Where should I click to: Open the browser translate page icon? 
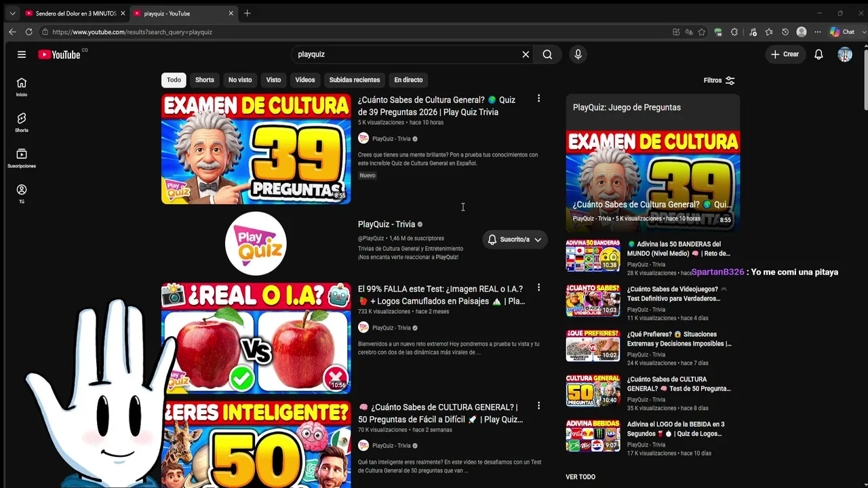pos(689,32)
